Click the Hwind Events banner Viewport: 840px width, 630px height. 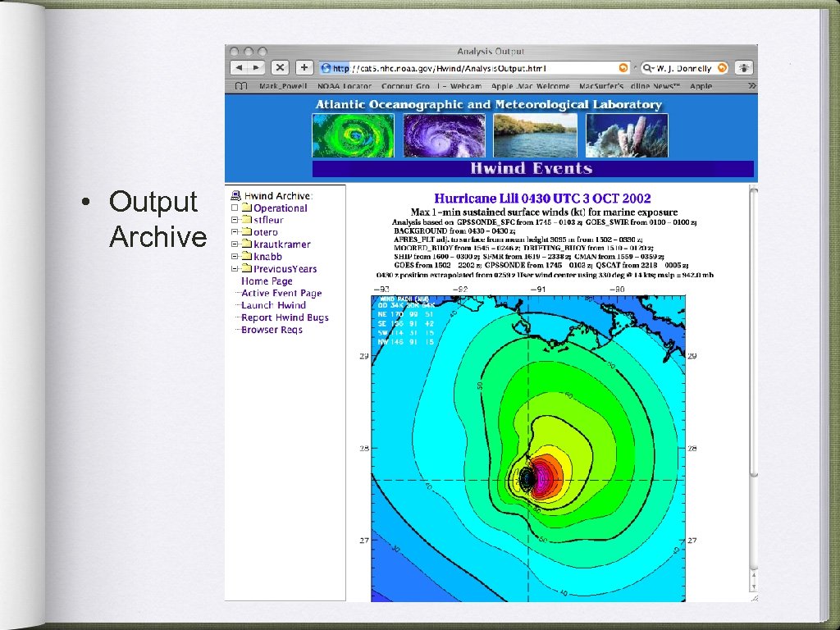532,168
